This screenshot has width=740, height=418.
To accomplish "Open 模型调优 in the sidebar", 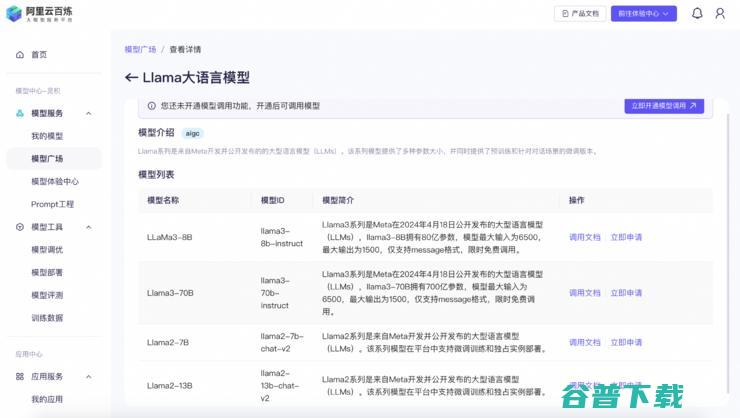I will pyautogui.click(x=47, y=250).
